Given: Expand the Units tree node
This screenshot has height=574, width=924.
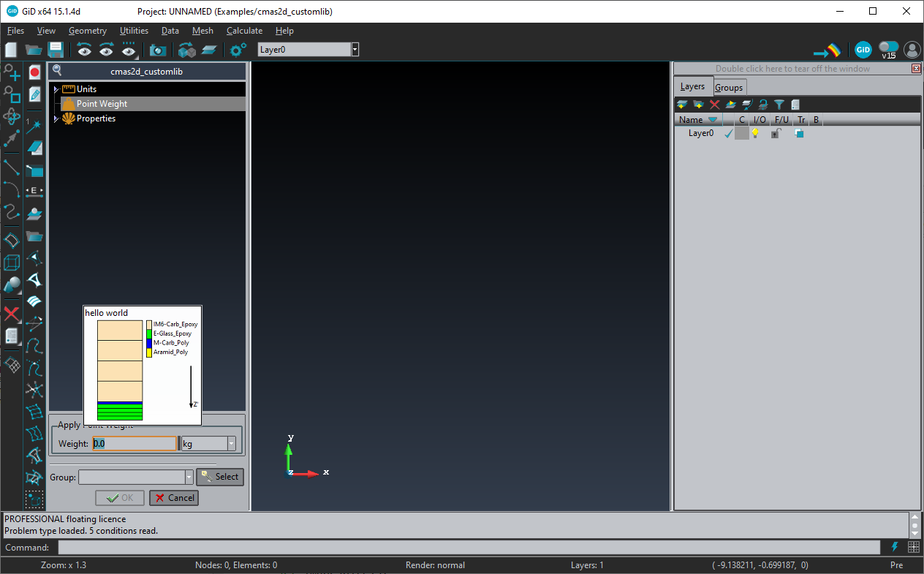Looking at the screenshot, I should 56,89.
